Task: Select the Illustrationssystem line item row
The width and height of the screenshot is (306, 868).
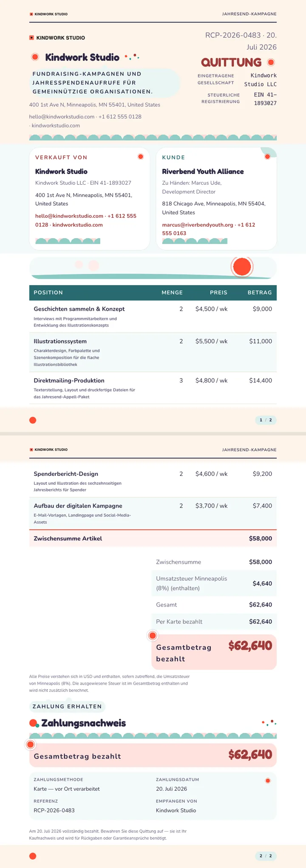Action: pyautogui.click(x=153, y=352)
